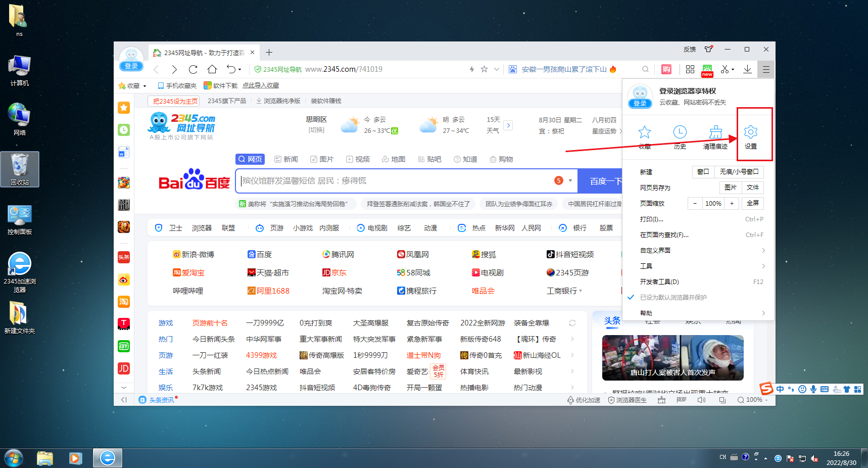Open the screenshot tool dropdown arrow
Screen dimensions: 868x468
[733, 70]
